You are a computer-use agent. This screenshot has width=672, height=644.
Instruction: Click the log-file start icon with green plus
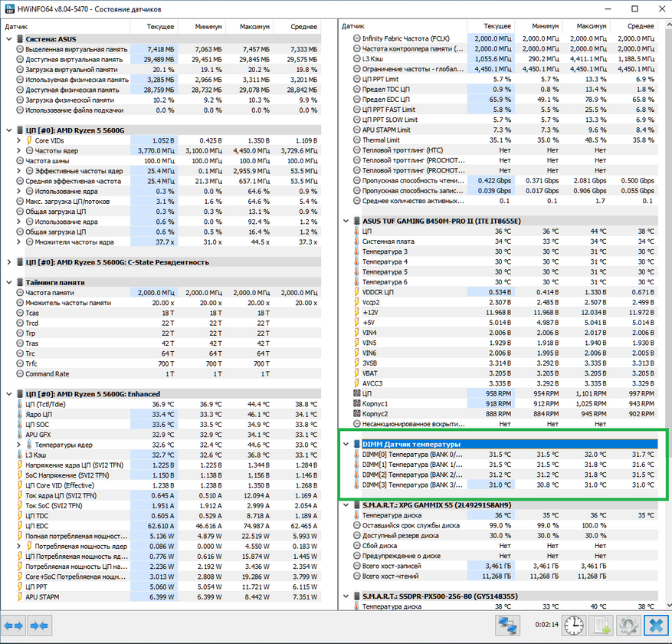click(601, 625)
